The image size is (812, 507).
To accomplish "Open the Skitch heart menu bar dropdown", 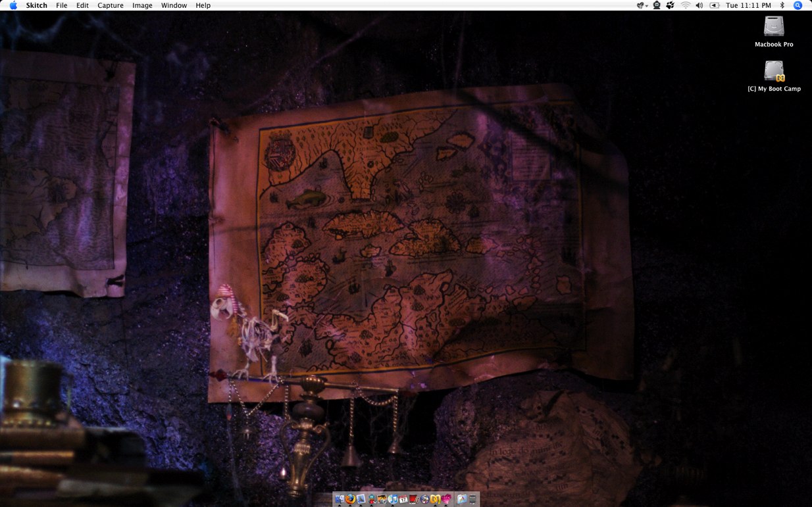I will (642, 5).
